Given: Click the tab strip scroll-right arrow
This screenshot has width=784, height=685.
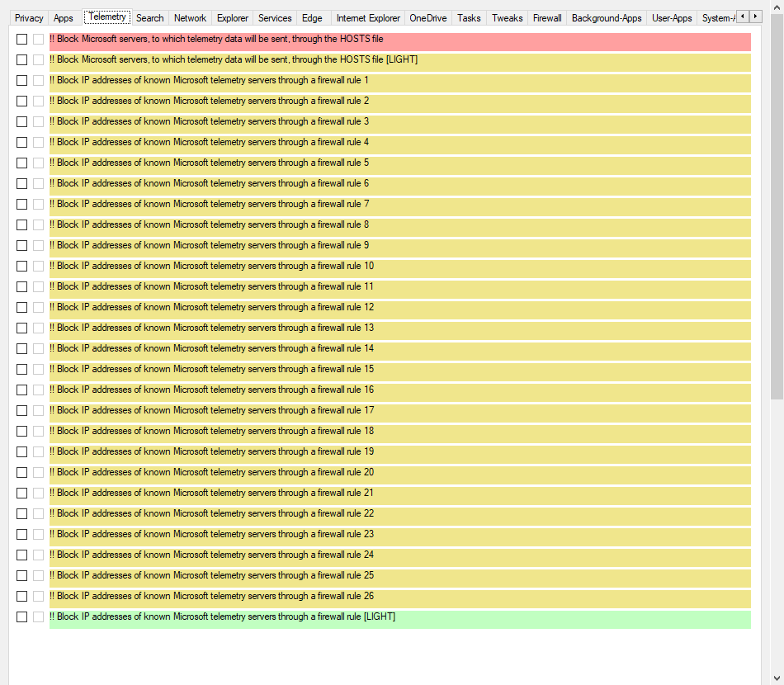Looking at the screenshot, I should 755,17.
